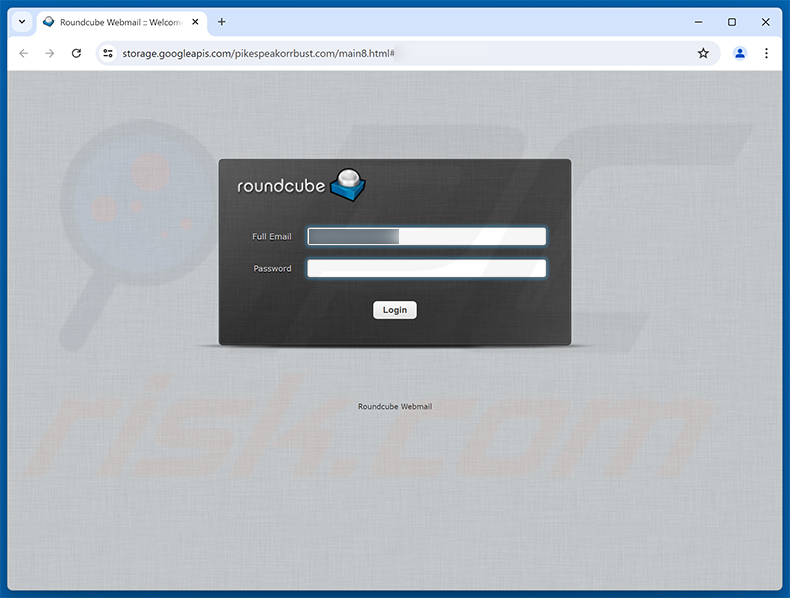This screenshot has width=790, height=598.
Task: Open a new tab with plus button
Action: tap(222, 22)
